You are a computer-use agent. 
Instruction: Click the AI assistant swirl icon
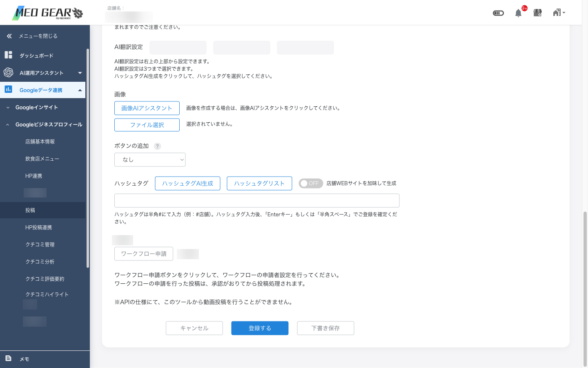coord(8,72)
